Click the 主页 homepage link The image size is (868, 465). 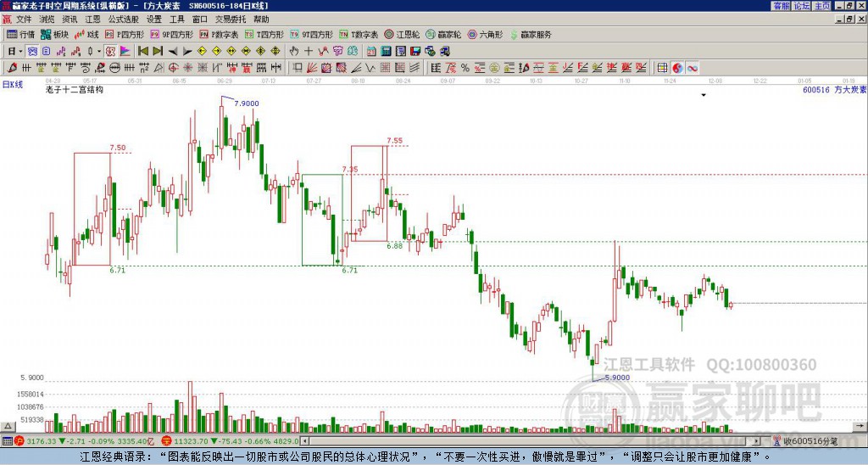pyautogui.click(x=822, y=6)
